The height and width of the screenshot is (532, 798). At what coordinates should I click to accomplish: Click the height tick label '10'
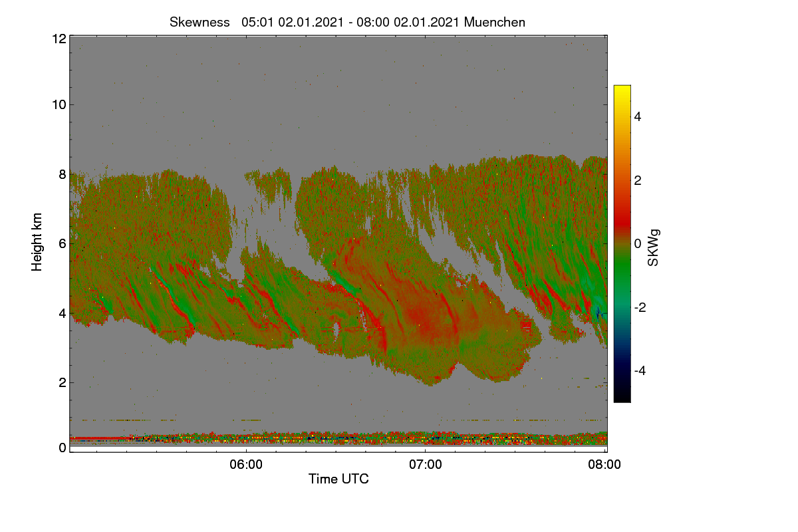click(59, 104)
